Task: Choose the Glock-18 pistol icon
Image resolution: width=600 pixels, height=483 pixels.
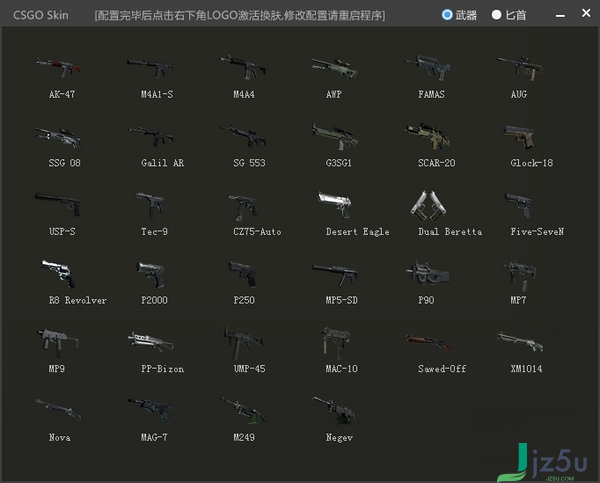Action: (x=519, y=137)
